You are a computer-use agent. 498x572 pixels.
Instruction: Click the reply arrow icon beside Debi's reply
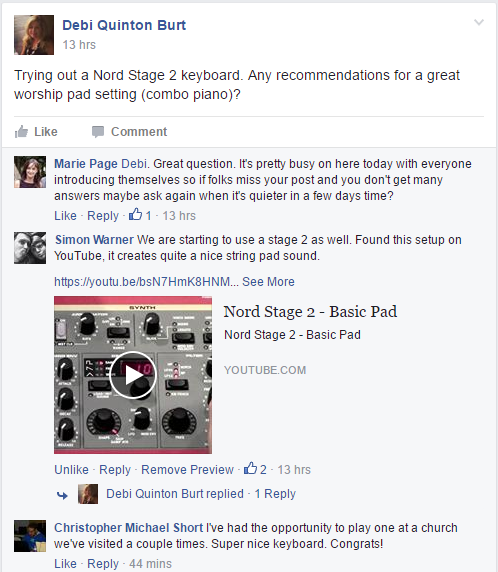click(x=62, y=495)
